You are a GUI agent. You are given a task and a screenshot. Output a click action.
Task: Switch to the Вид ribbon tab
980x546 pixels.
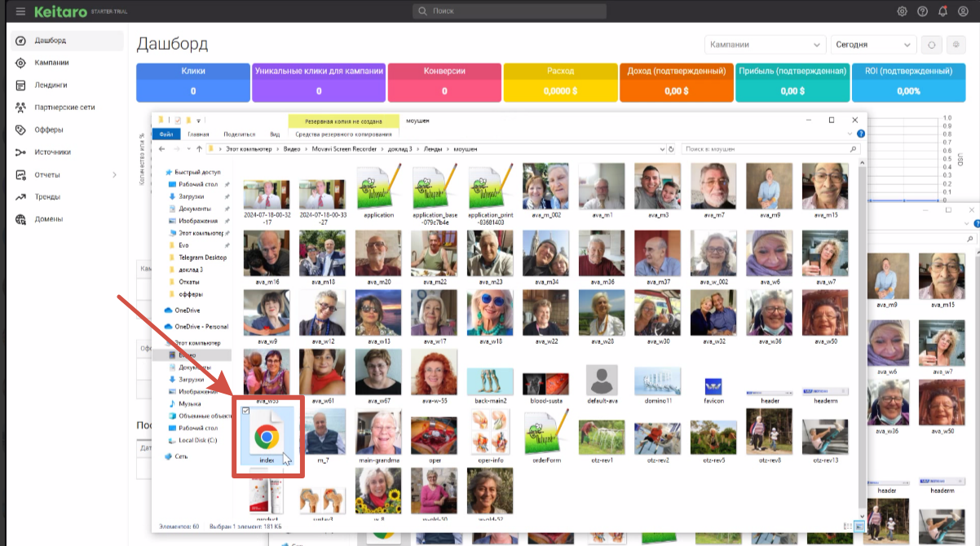coord(275,134)
